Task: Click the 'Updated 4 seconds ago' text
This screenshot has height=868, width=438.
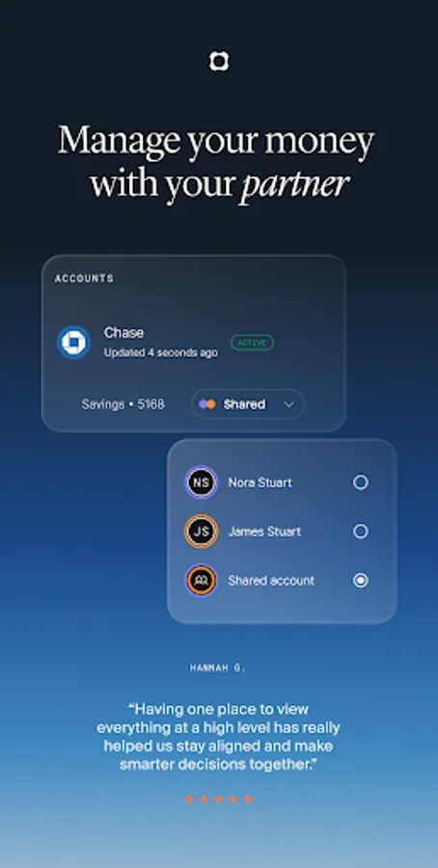Action: point(160,353)
